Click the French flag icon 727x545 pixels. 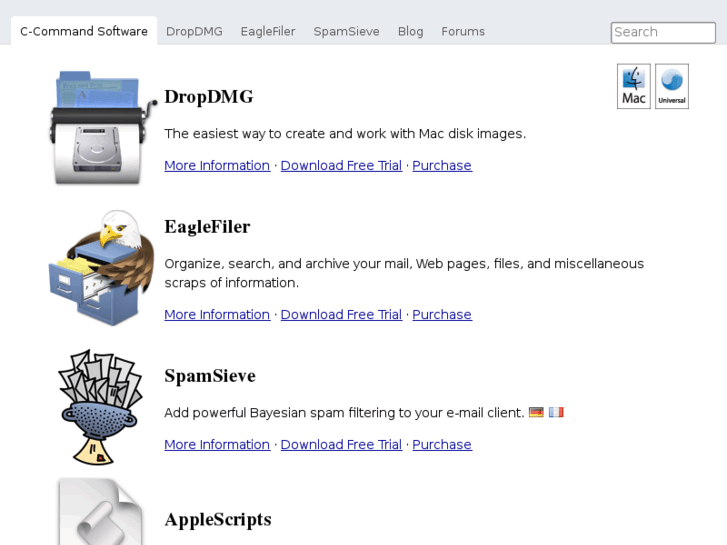pyautogui.click(x=556, y=412)
